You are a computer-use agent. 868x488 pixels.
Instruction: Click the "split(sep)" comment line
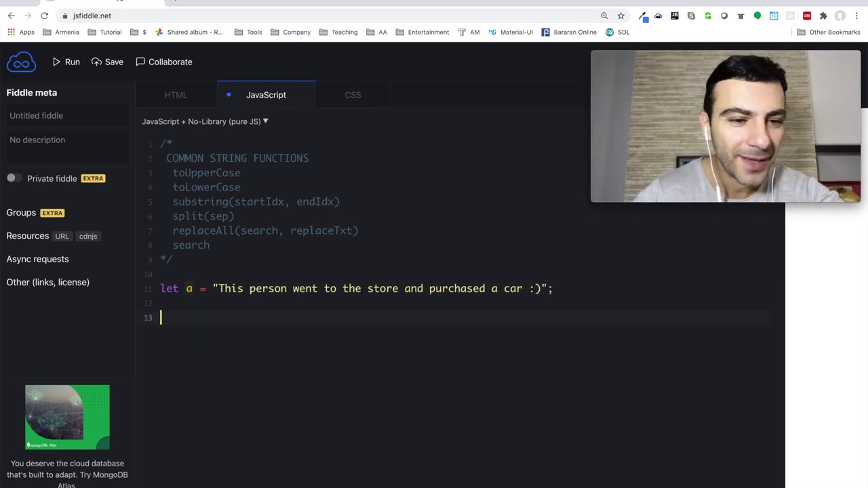pyautogui.click(x=203, y=216)
